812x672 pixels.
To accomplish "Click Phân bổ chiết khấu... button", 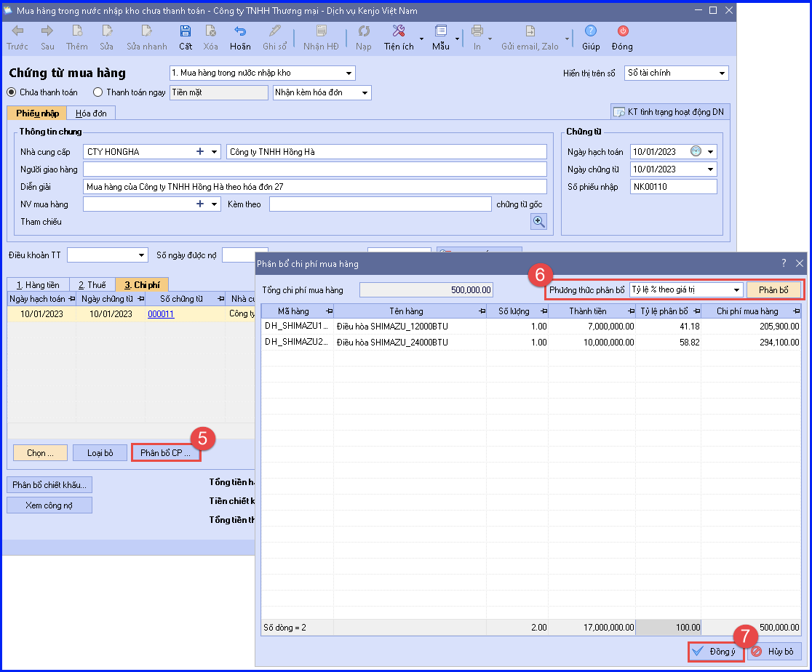I will [x=49, y=485].
